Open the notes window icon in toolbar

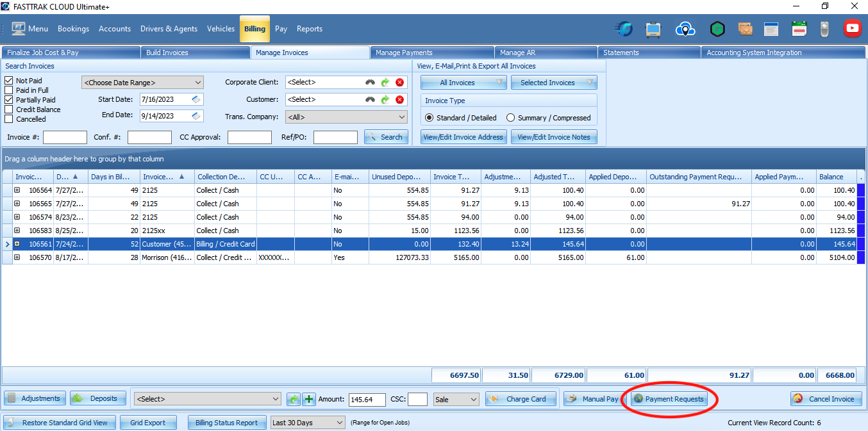[771, 29]
